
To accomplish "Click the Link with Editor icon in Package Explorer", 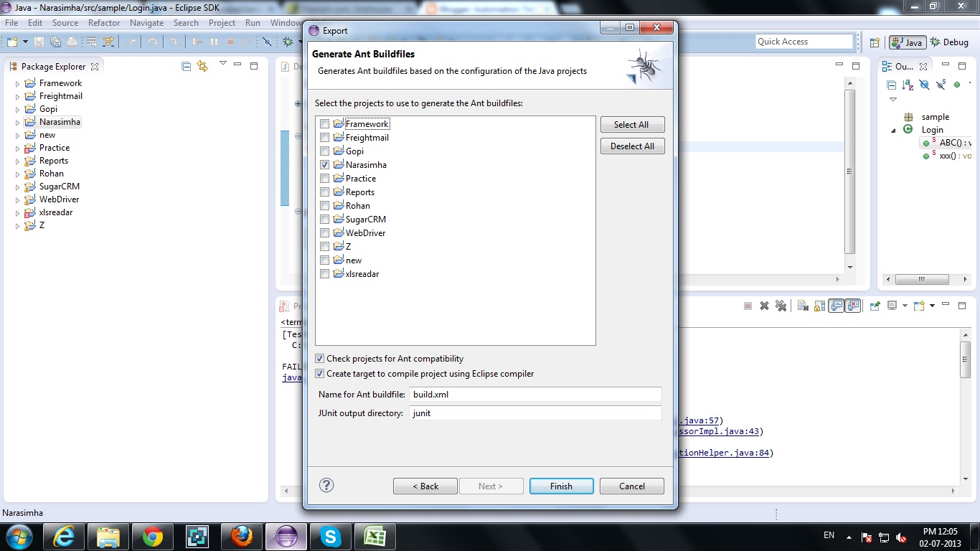I will pos(203,66).
